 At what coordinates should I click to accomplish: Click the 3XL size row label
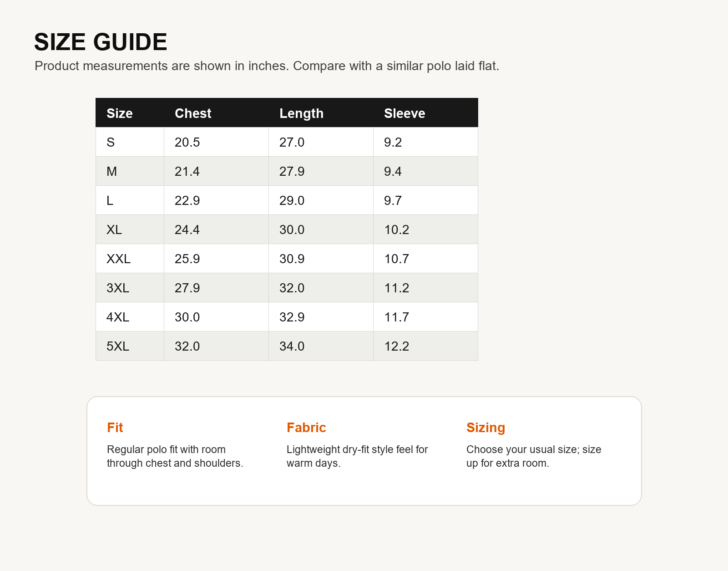tap(118, 288)
